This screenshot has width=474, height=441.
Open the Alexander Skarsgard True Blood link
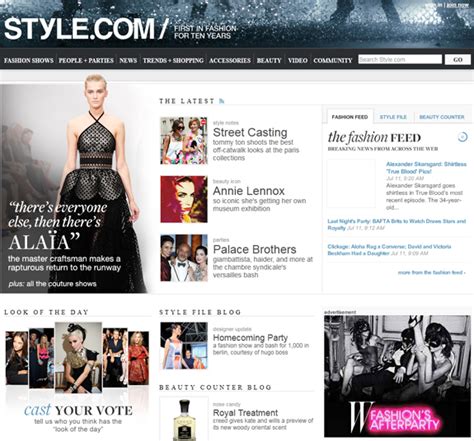click(x=426, y=168)
